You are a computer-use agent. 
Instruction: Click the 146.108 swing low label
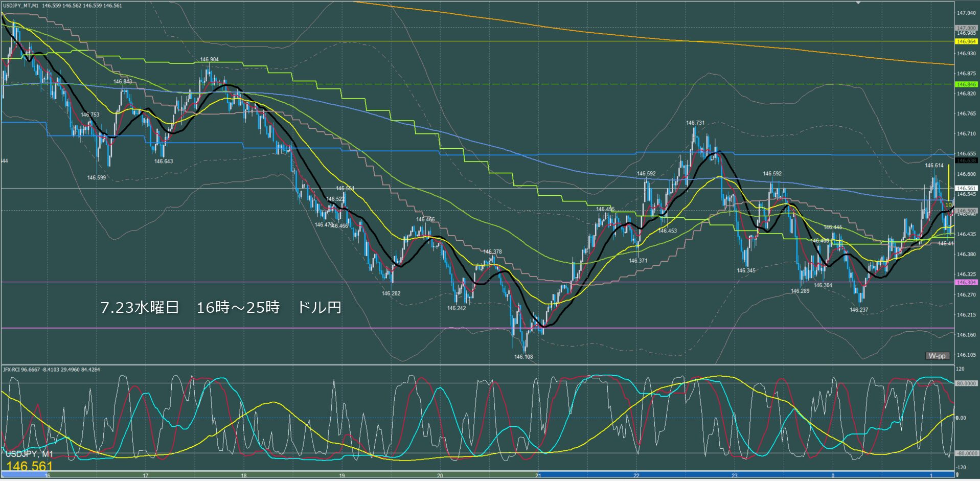pyautogui.click(x=523, y=357)
